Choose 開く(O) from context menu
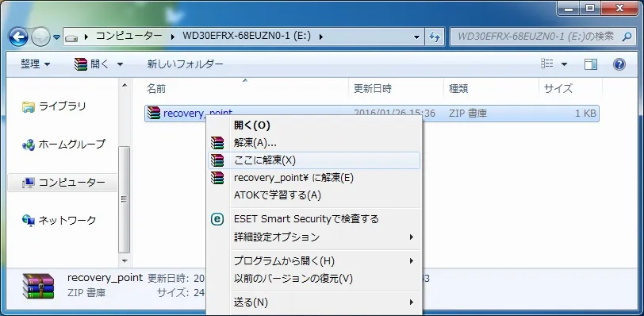The width and height of the screenshot is (644, 316). tap(314, 125)
